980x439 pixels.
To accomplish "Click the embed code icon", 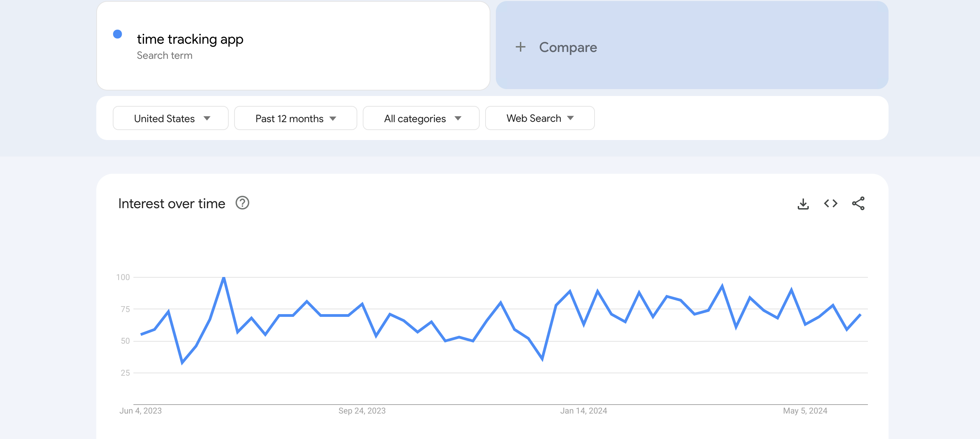I will coord(830,204).
